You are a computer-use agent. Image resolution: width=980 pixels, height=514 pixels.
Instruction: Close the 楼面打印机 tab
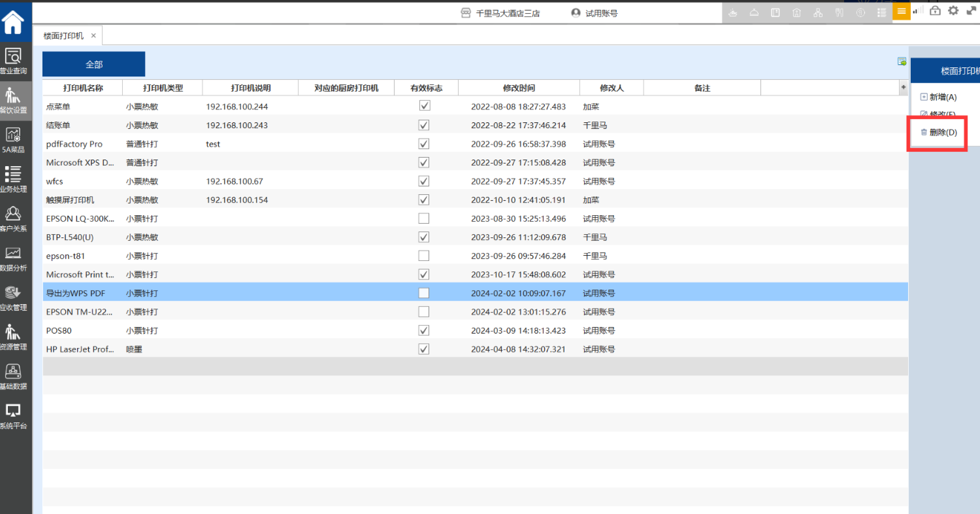click(x=93, y=35)
